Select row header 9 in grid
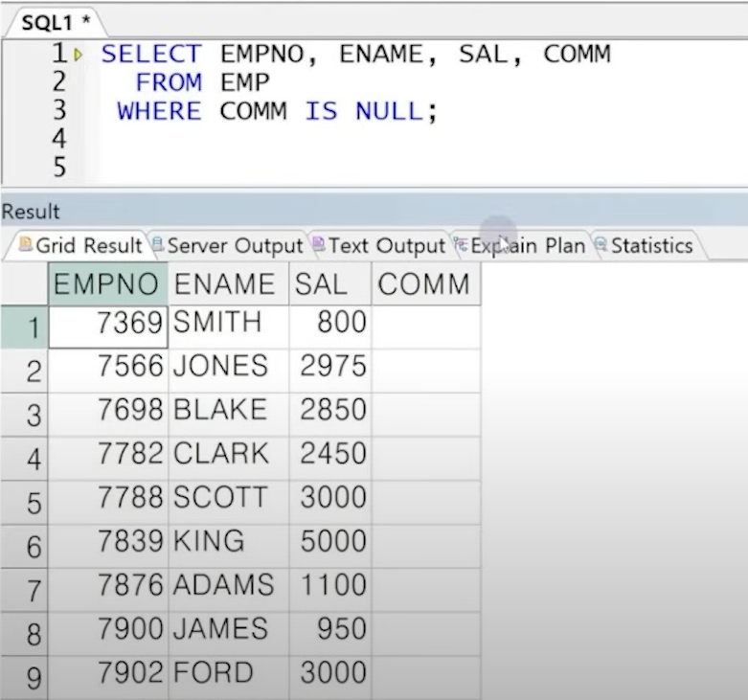 (x=24, y=678)
